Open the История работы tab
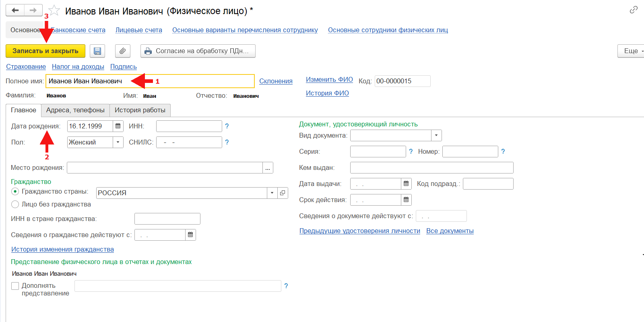Image resolution: width=644 pixels, height=322 pixels. click(140, 110)
